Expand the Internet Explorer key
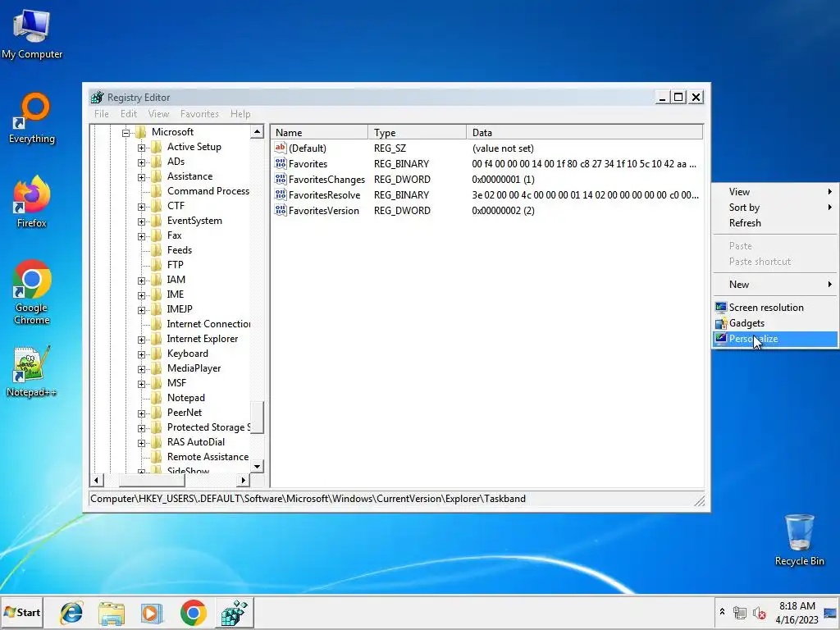Viewport: 840px width, 630px height. 141,339
